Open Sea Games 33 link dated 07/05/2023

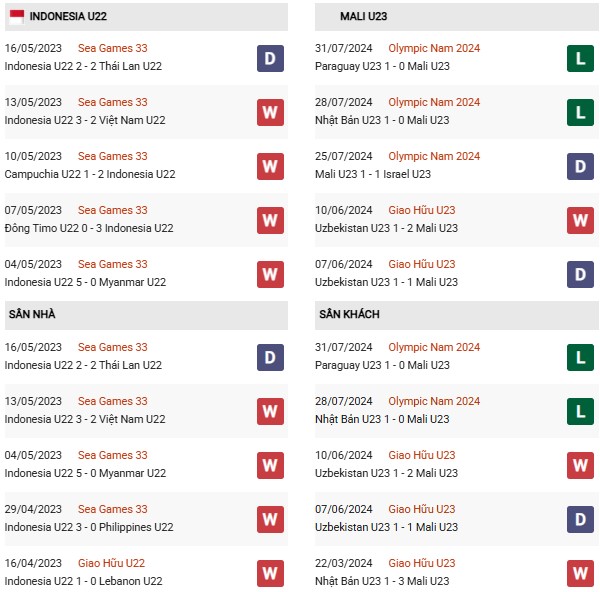tap(113, 210)
